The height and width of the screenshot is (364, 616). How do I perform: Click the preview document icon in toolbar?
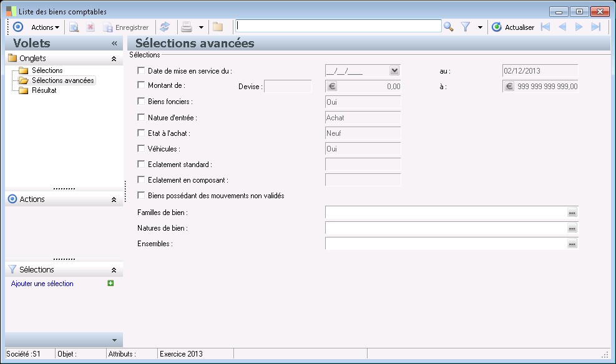[74, 27]
